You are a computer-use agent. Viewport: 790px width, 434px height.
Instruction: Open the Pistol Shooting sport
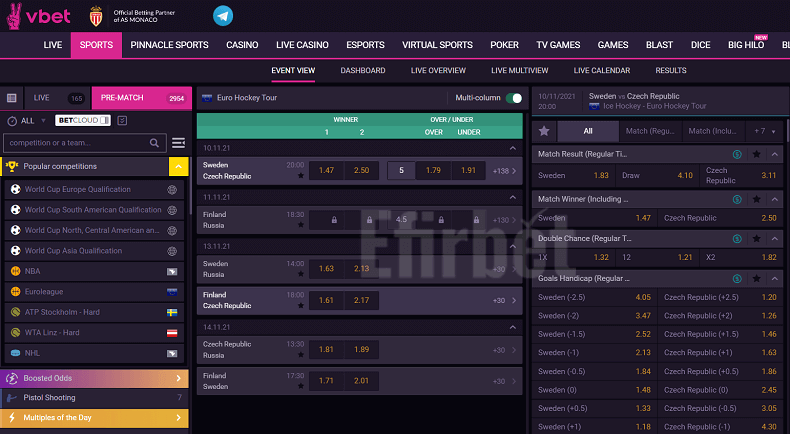click(94, 398)
